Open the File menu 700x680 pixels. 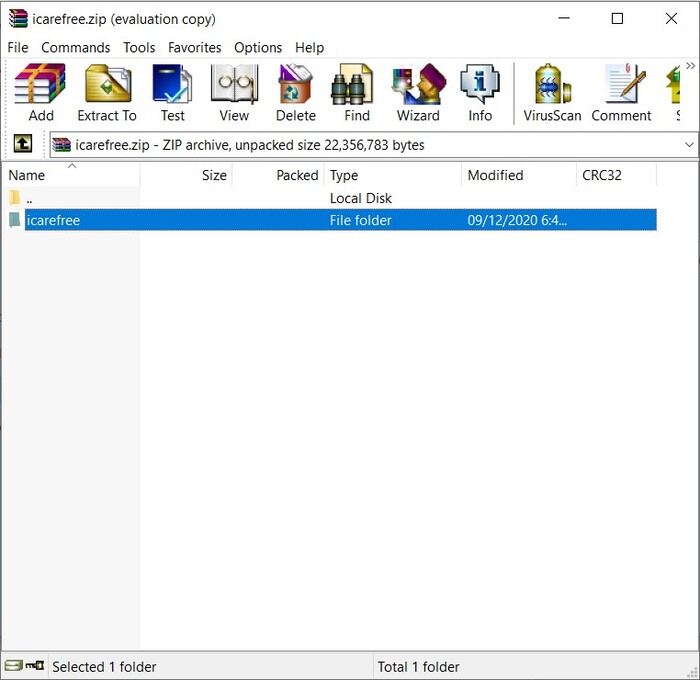[x=18, y=47]
